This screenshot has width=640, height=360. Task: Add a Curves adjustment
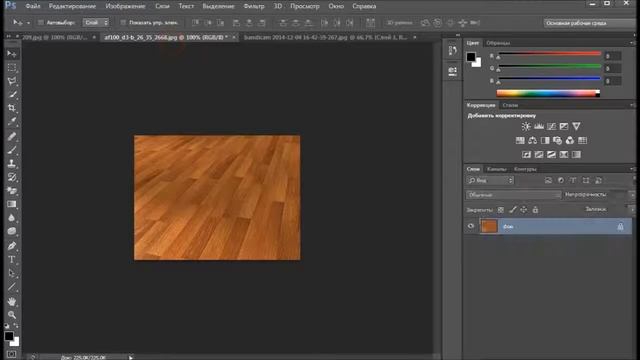[x=551, y=126]
